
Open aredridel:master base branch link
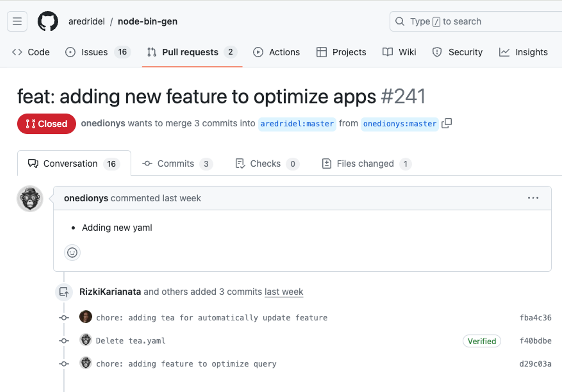[x=297, y=124]
